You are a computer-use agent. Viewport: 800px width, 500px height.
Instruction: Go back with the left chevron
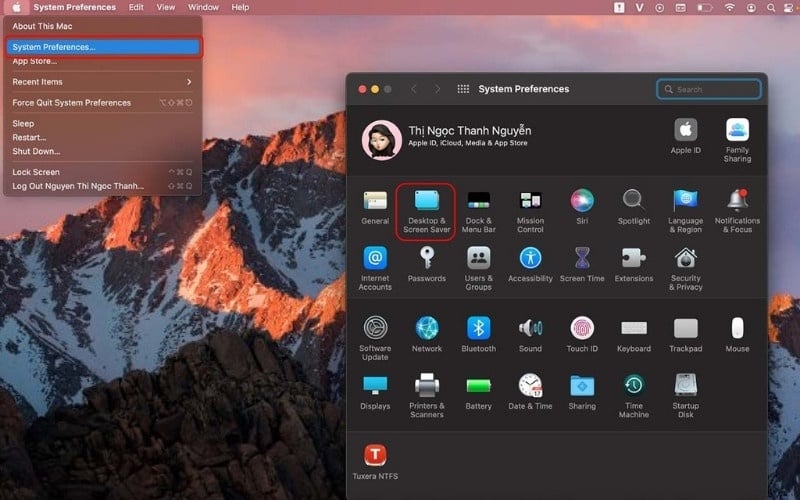[414, 89]
